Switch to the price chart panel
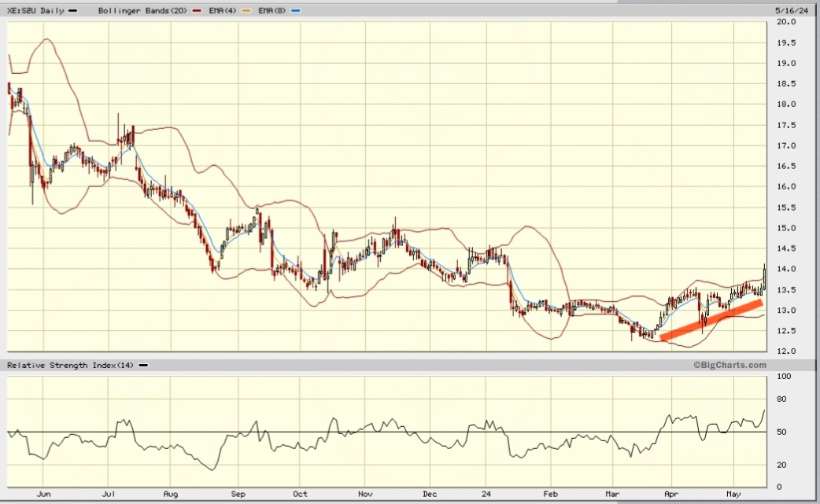820x504 pixels. pos(386,189)
